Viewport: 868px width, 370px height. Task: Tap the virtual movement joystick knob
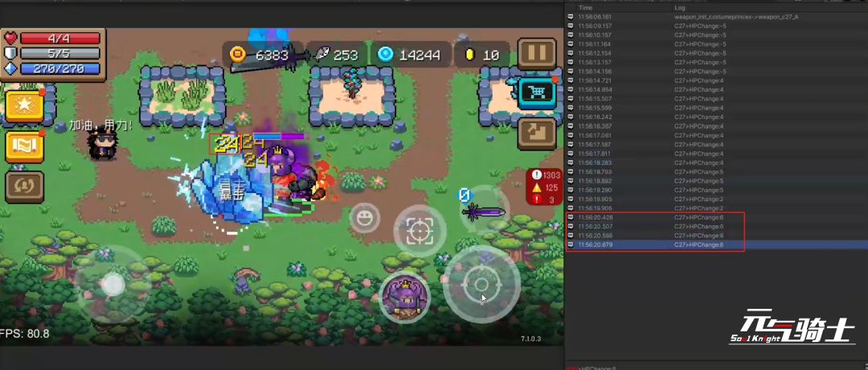coord(113,285)
